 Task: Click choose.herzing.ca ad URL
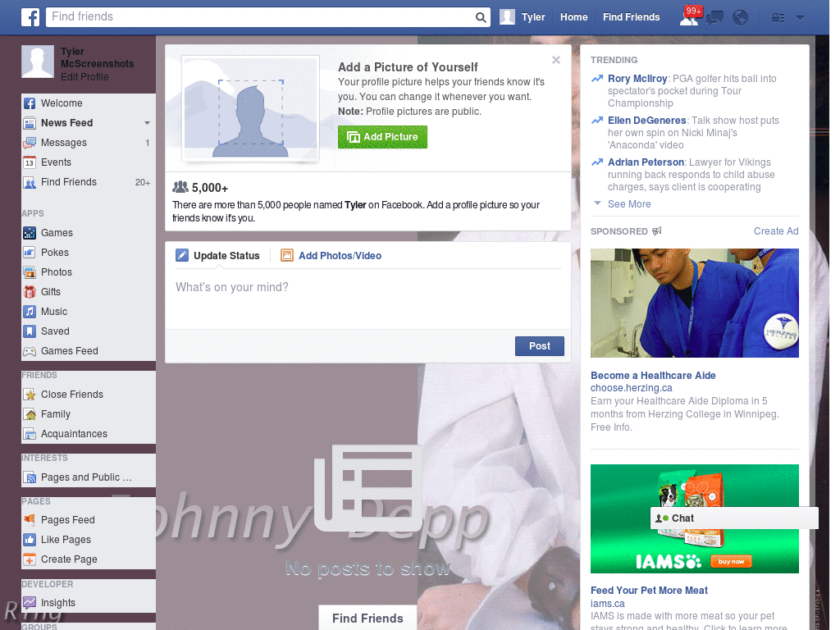pyautogui.click(x=631, y=388)
